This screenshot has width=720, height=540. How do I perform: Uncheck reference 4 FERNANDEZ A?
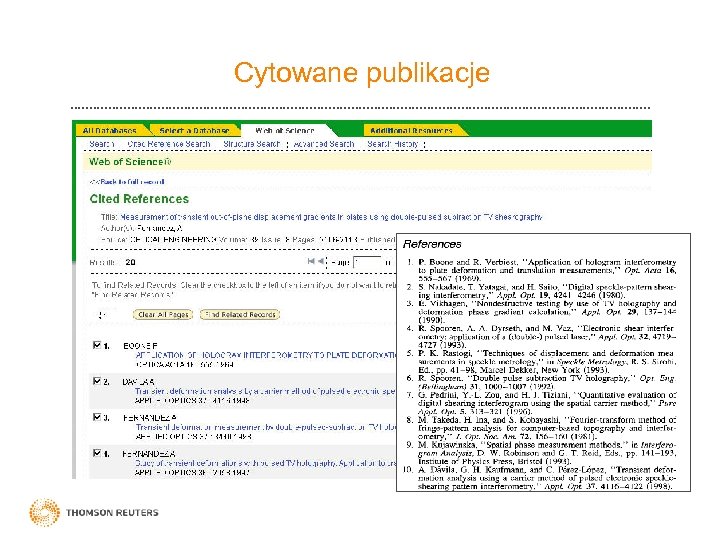[97, 453]
